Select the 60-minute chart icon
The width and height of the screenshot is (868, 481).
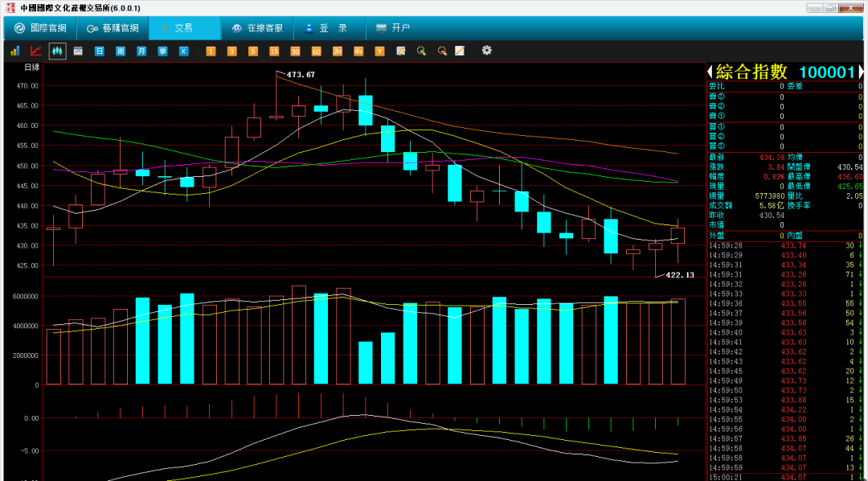tap(316, 51)
